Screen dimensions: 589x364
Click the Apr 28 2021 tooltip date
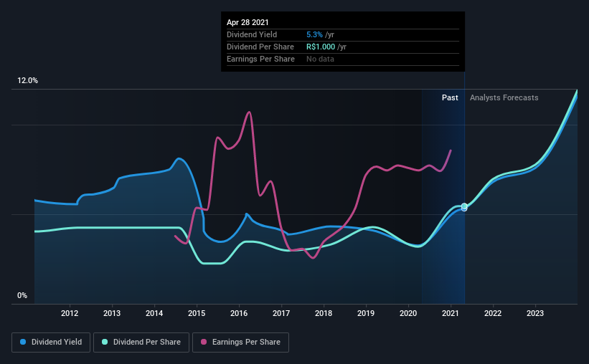tap(248, 22)
